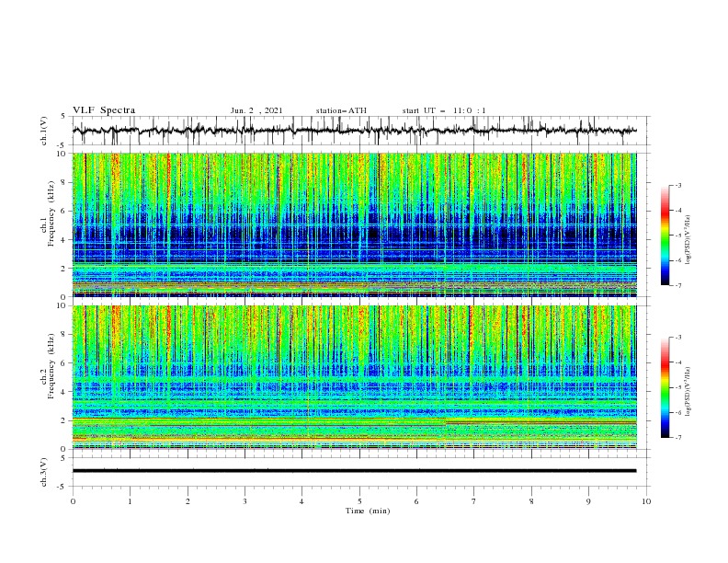Click the ch.2 spectrogram color scale bar
The height and width of the screenshot is (563, 728).
coord(665,387)
